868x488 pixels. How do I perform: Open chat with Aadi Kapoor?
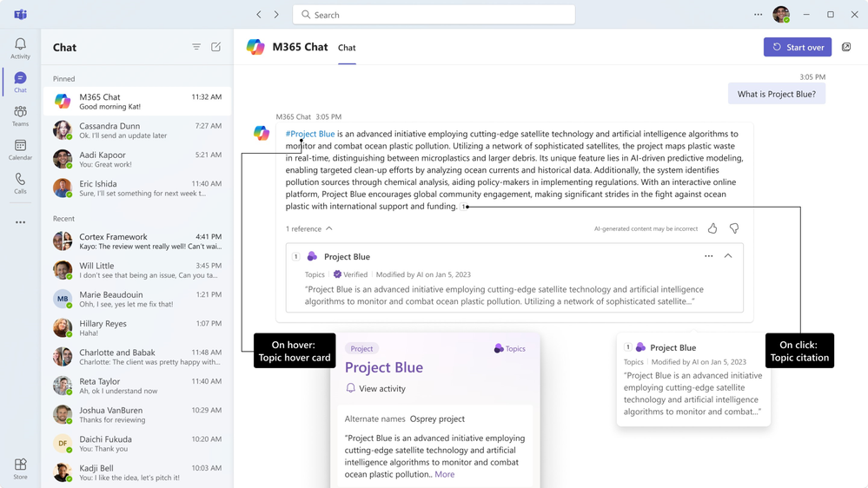coord(137,159)
